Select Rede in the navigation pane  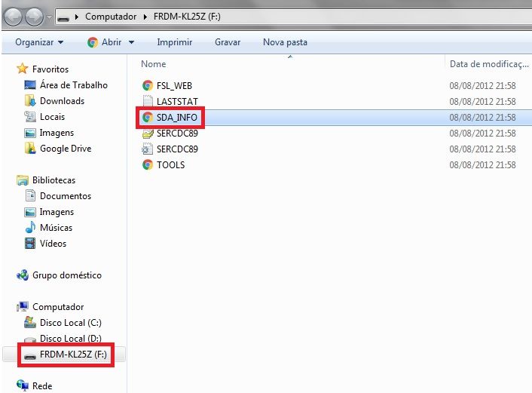click(x=42, y=386)
